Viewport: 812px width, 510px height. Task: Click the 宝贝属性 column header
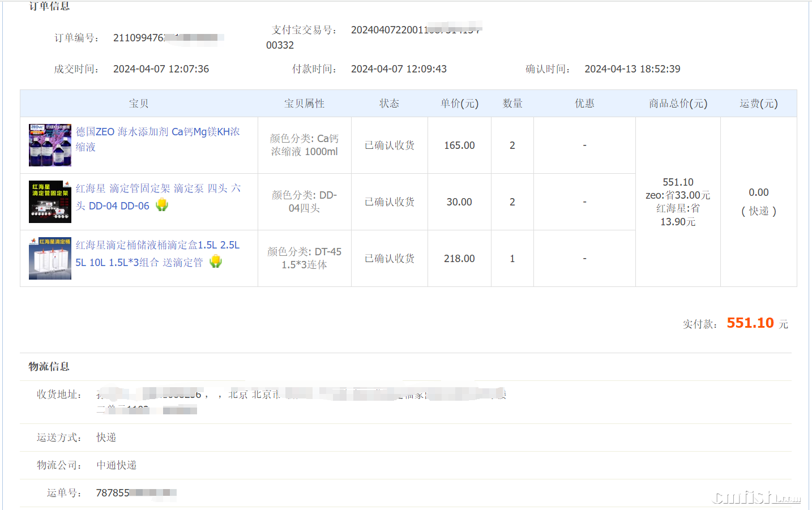click(304, 104)
